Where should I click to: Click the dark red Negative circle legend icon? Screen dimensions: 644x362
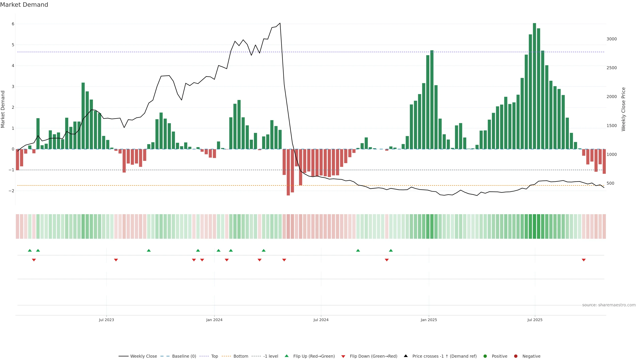[x=516, y=356]
